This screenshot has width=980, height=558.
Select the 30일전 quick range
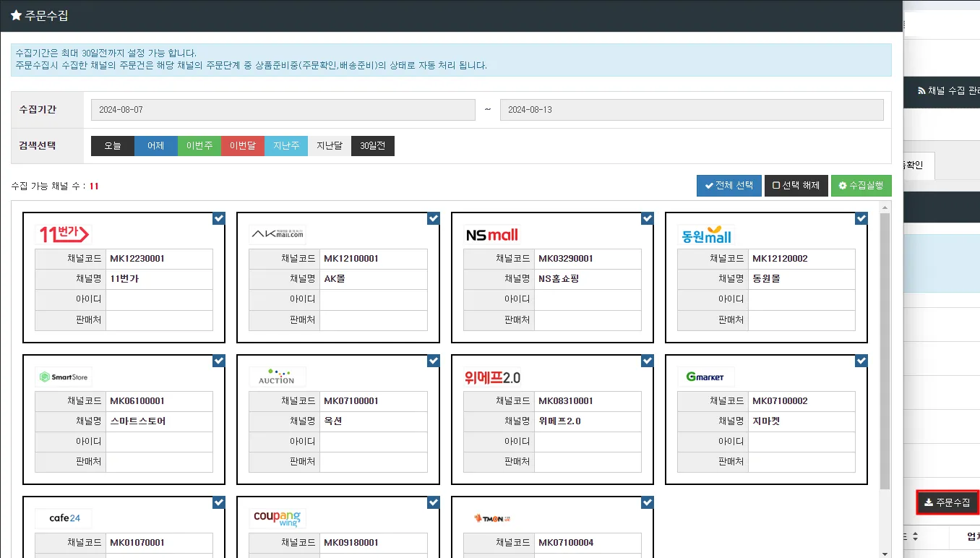[x=373, y=146]
